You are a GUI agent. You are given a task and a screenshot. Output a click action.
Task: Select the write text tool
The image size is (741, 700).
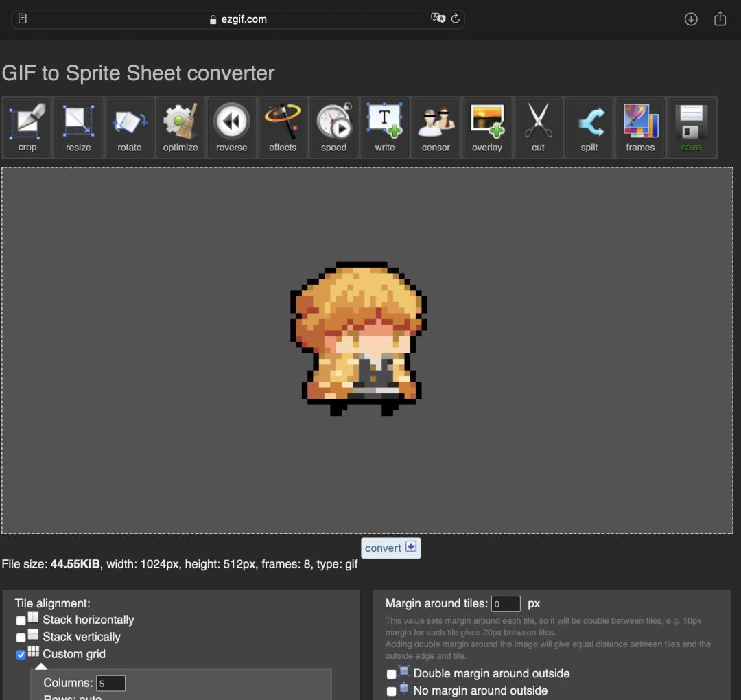pos(385,127)
